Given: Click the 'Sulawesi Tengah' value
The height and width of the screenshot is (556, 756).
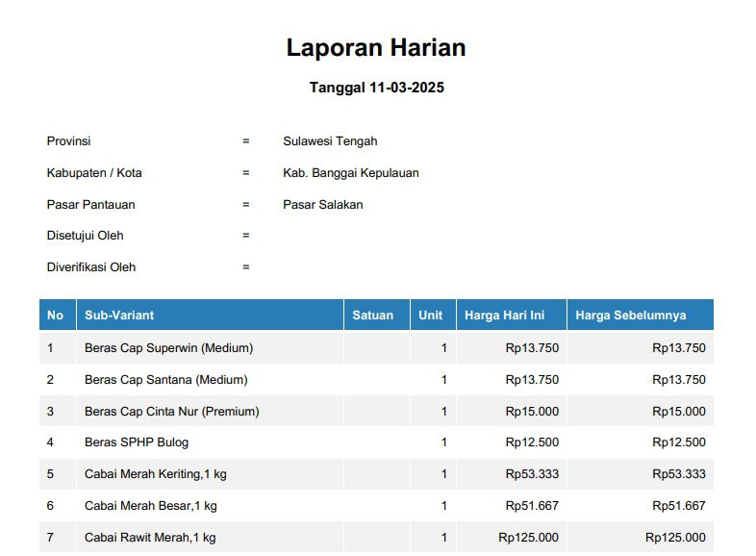Looking at the screenshot, I should click(330, 141).
